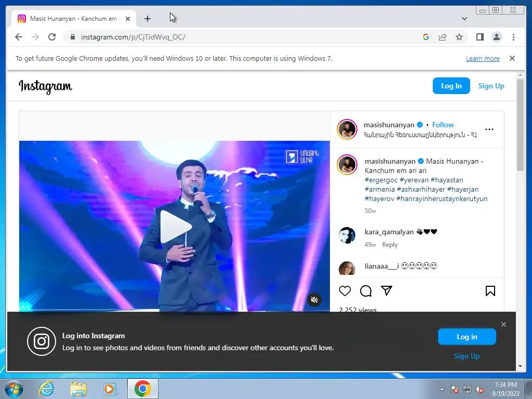Image resolution: width=532 pixels, height=399 pixels.
Task: Open File Explorer from the taskbar
Action: click(x=78, y=389)
